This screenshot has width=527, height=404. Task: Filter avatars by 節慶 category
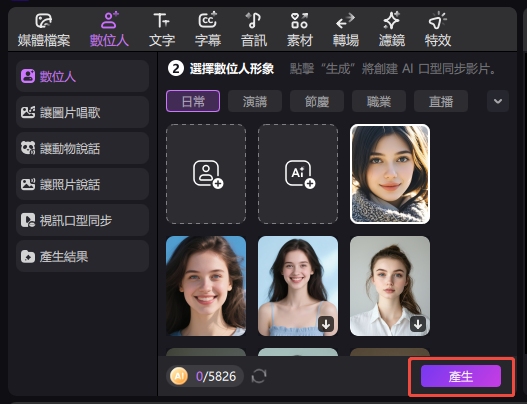pos(317,101)
